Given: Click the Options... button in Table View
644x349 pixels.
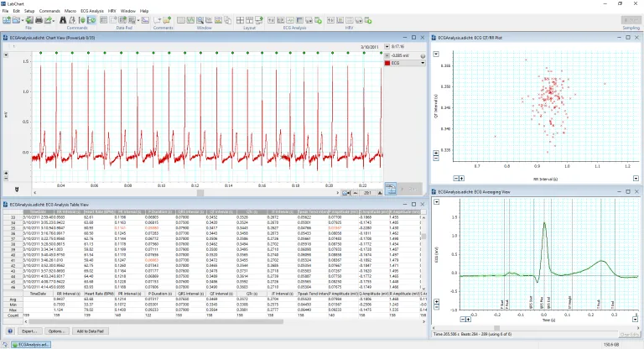Looking at the screenshot, I should 57,332.
